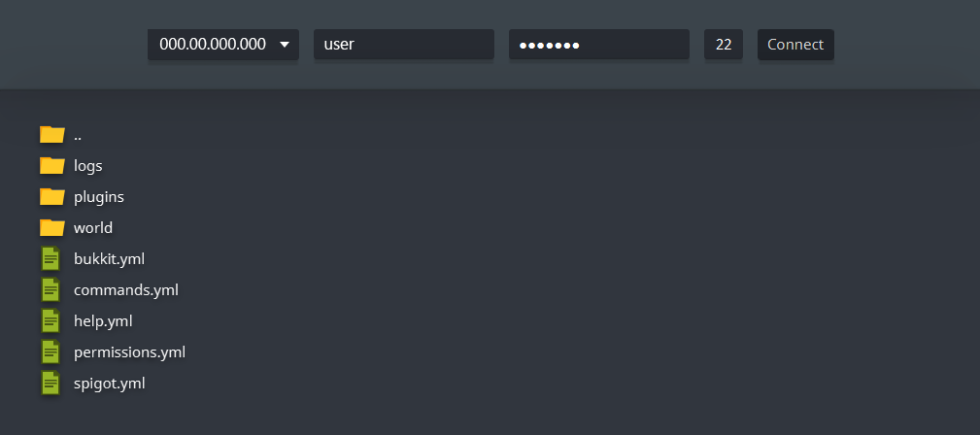Select the help.yml file icon
Image resolution: width=980 pixels, height=435 pixels.
coord(51,320)
